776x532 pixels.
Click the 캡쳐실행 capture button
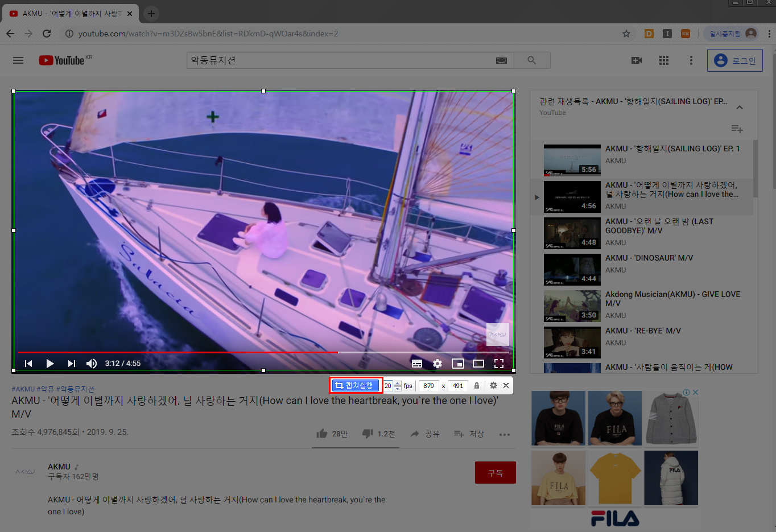[356, 386]
